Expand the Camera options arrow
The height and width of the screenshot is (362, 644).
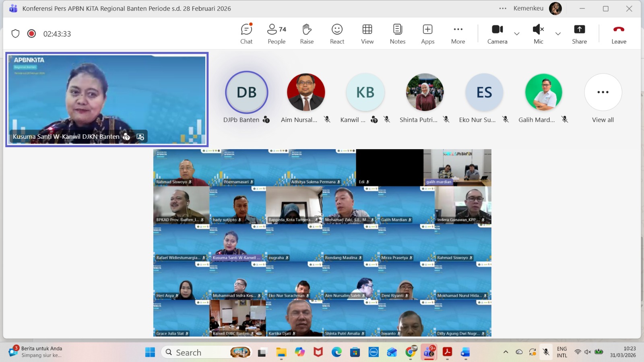coord(517,34)
